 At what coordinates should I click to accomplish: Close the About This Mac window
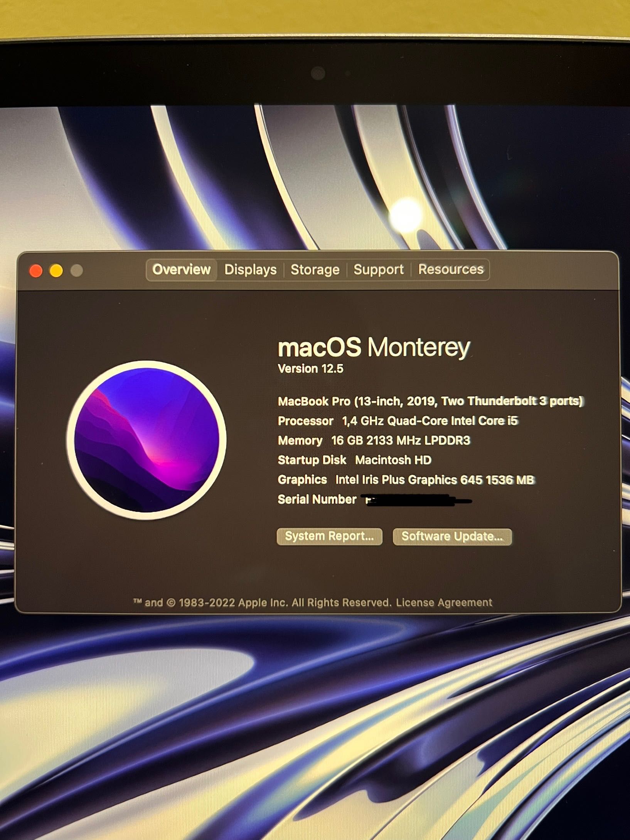click(36, 271)
